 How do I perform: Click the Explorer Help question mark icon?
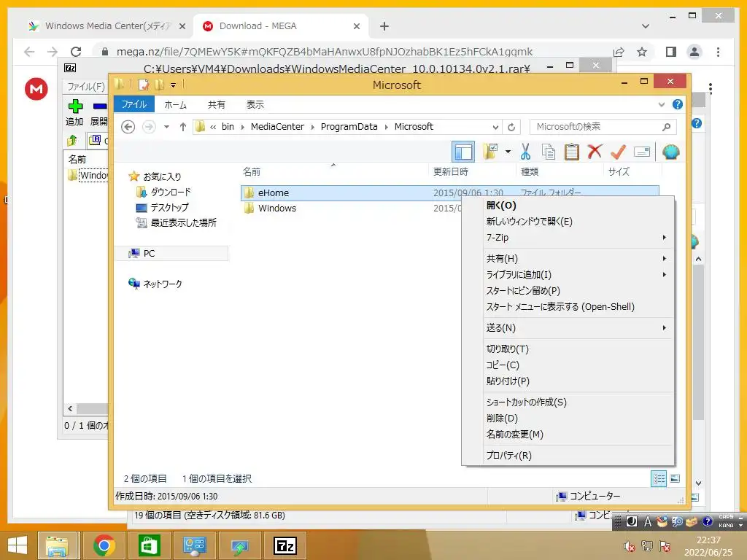coord(678,104)
